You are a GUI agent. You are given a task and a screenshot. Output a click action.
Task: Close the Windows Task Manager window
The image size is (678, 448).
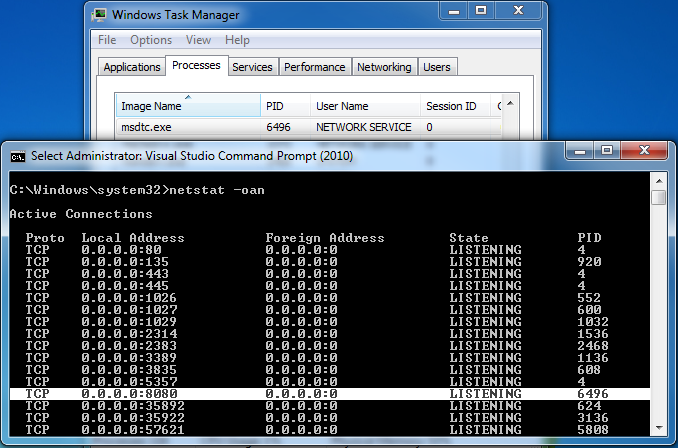pyautogui.click(x=518, y=11)
